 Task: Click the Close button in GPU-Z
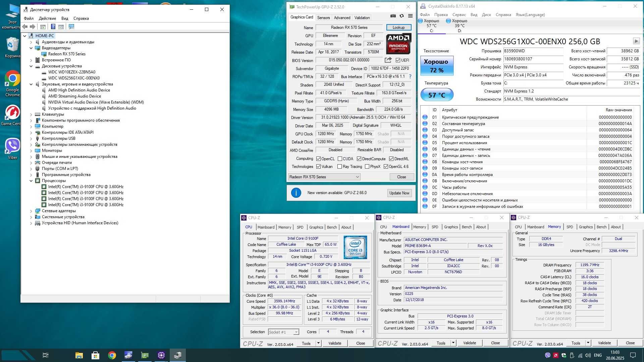coord(401,177)
